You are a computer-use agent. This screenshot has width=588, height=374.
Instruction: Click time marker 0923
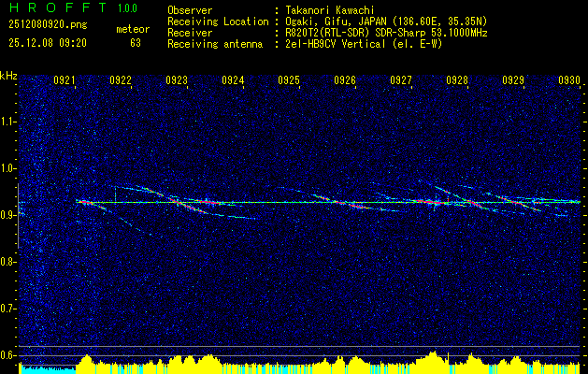tap(177, 79)
